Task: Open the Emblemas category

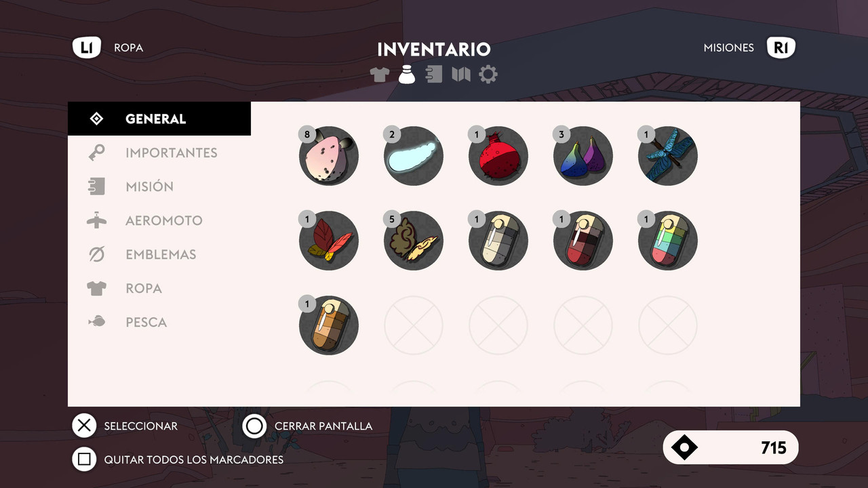Action: [x=159, y=254]
